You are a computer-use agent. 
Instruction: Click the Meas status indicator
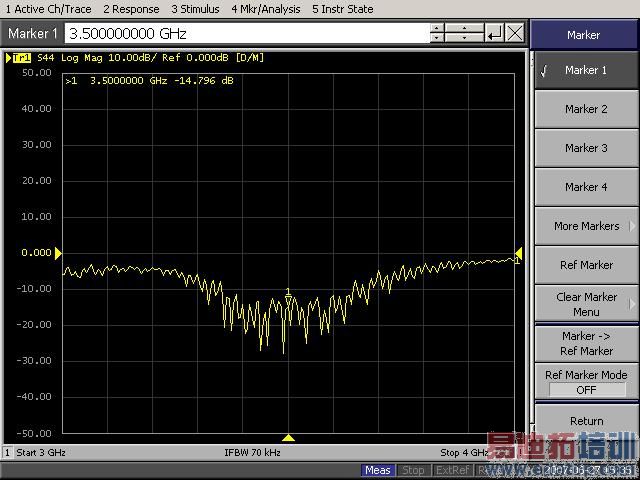pyautogui.click(x=378, y=470)
